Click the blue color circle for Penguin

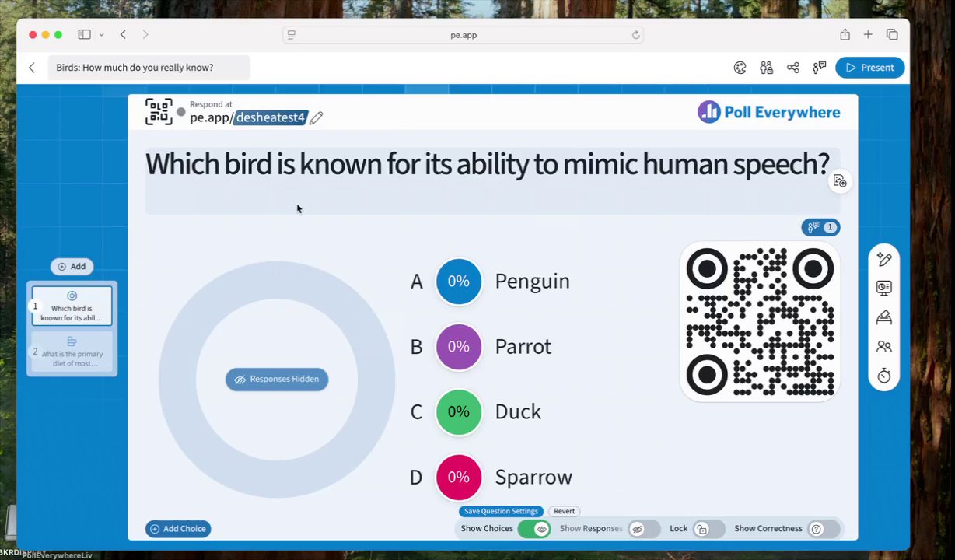pos(459,282)
